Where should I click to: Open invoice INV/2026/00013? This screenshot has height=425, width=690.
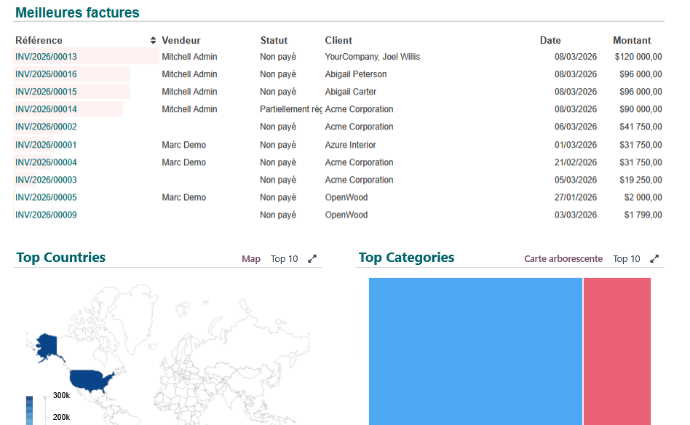click(x=46, y=57)
